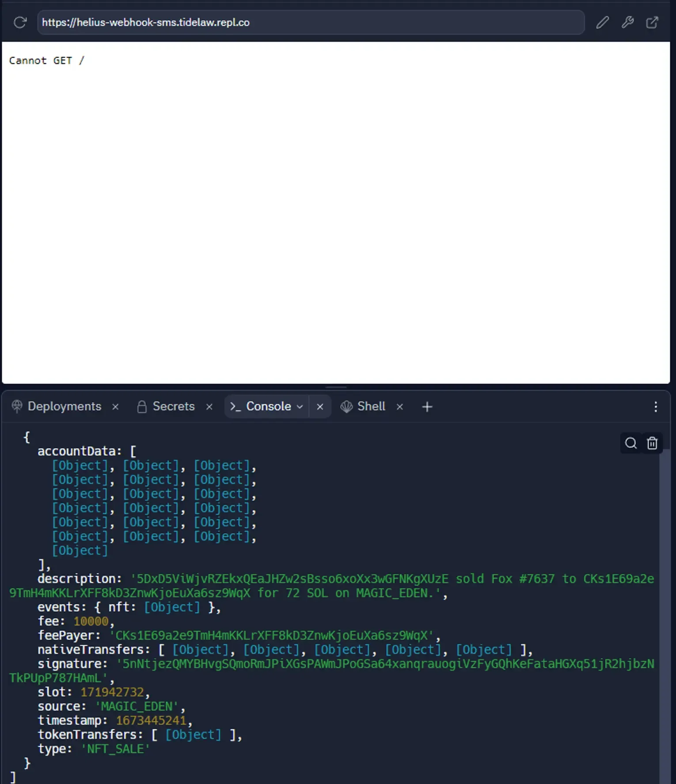Click the slot value 171942732
This screenshot has width=676, height=784.
112,692
